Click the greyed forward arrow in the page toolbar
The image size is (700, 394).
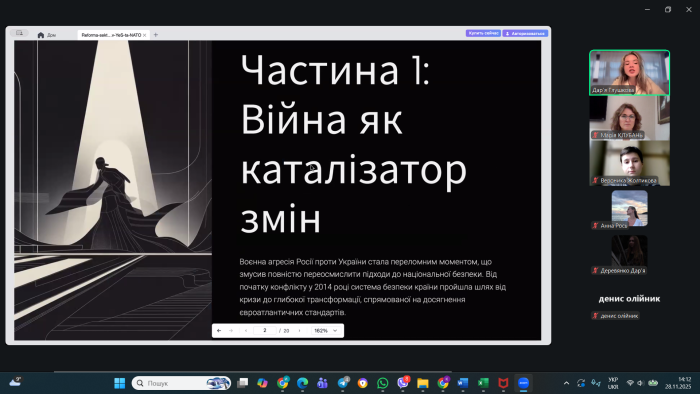coord(231,331)
